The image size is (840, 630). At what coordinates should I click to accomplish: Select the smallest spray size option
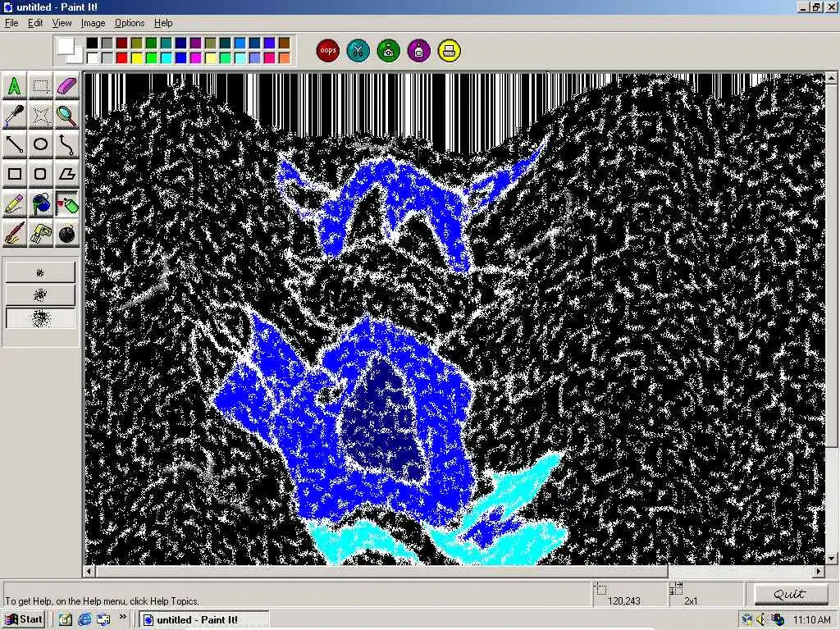click(40, 272)
